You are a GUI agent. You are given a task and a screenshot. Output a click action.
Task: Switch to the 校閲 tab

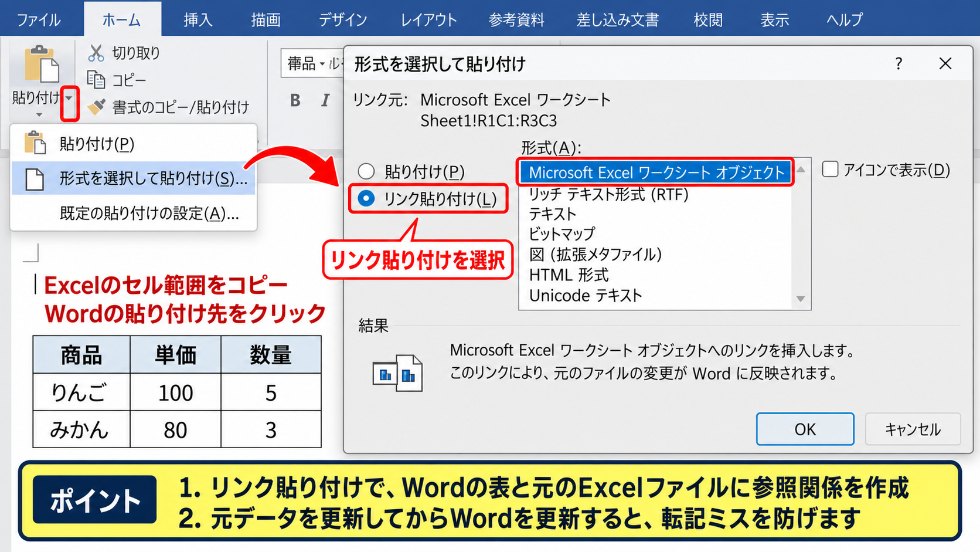coord(708,19)
